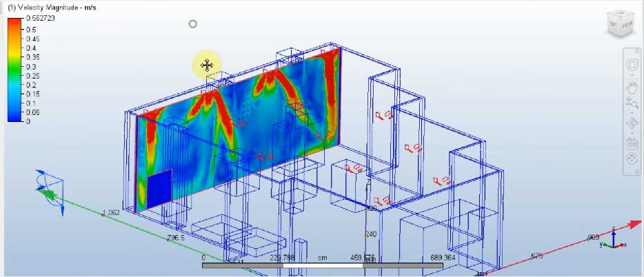Click the small gray ring marker near top

[193, 24]
